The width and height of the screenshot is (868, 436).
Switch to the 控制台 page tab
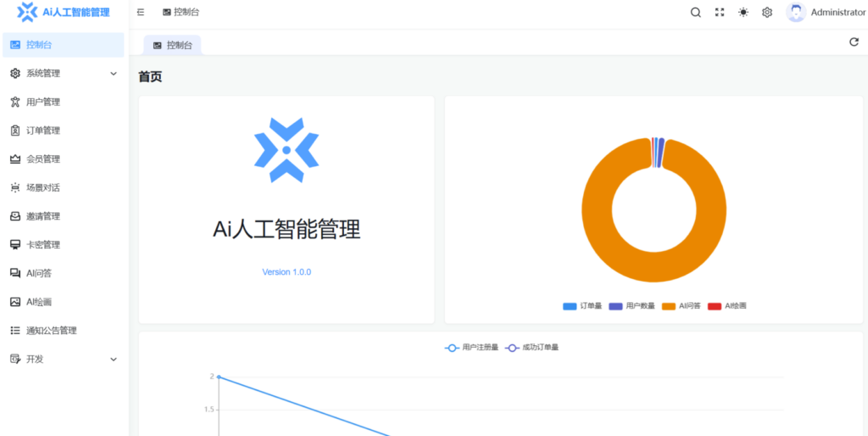point(173,46)
